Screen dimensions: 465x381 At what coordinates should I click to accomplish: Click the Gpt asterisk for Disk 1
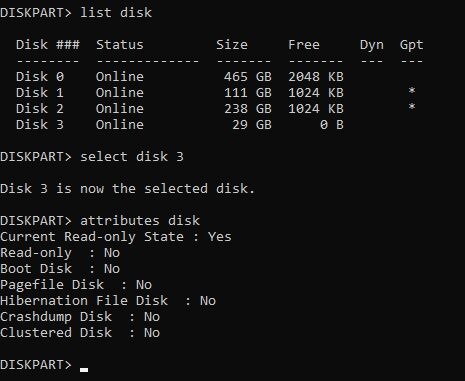coord(412,91)
